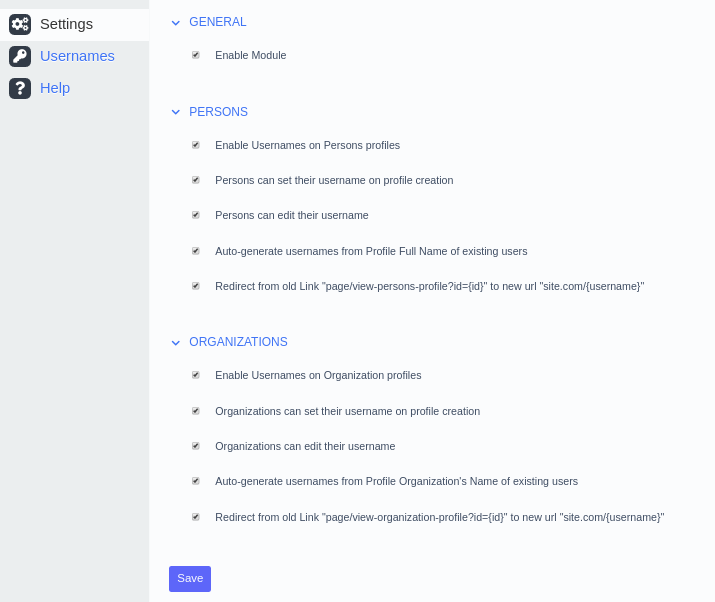Collapse the General section chevron
This screenshot has height=602, width=715.
pyautogui.click(x=176, y=22)
